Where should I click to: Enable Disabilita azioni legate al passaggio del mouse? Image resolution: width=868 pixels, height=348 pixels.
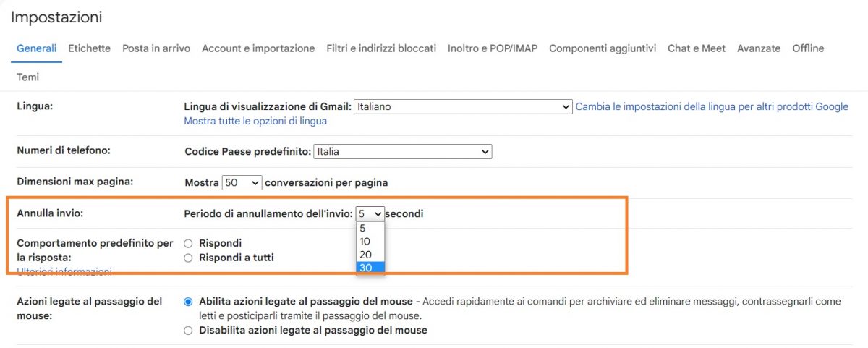(x=188, y=331)
